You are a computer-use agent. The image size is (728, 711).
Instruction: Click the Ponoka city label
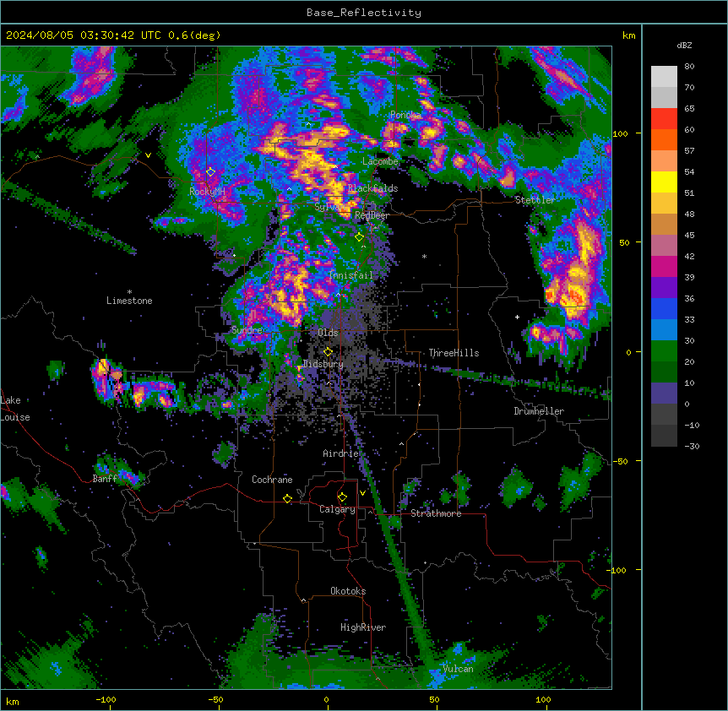point(405,115)
